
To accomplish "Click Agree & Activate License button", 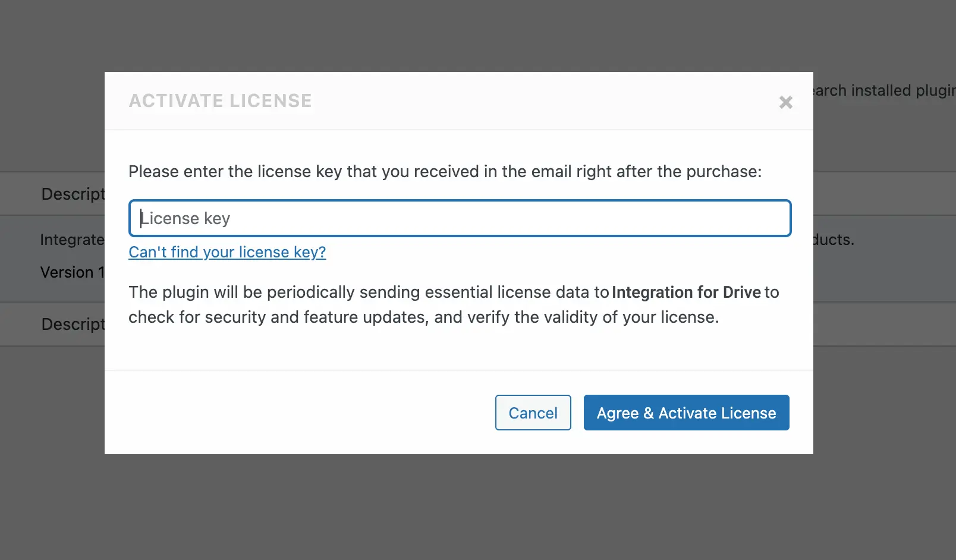I will [686, 413].
